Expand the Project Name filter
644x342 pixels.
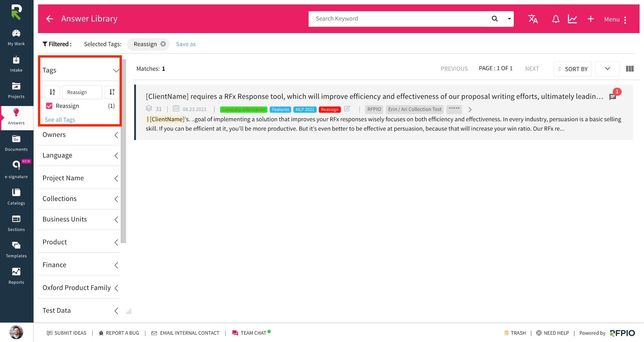click(x=116, y=178)
